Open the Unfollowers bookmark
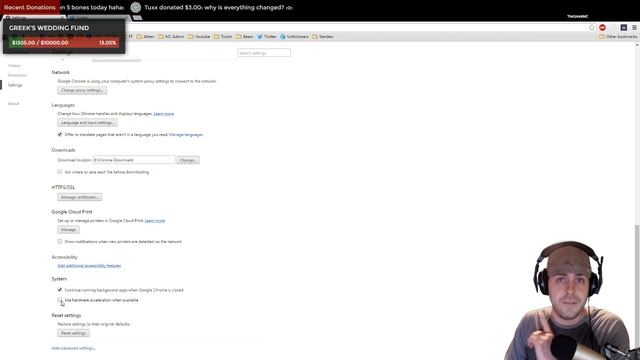Viewport: 640px width, 360px height. coord(294,37)
